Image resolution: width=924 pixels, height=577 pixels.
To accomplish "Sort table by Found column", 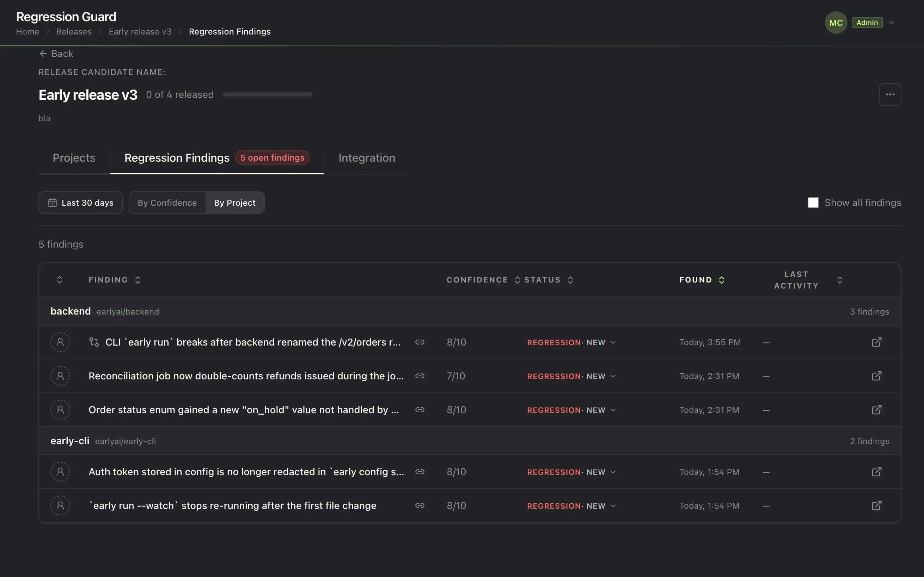I will pyautogui.click(x=702, y=280).
